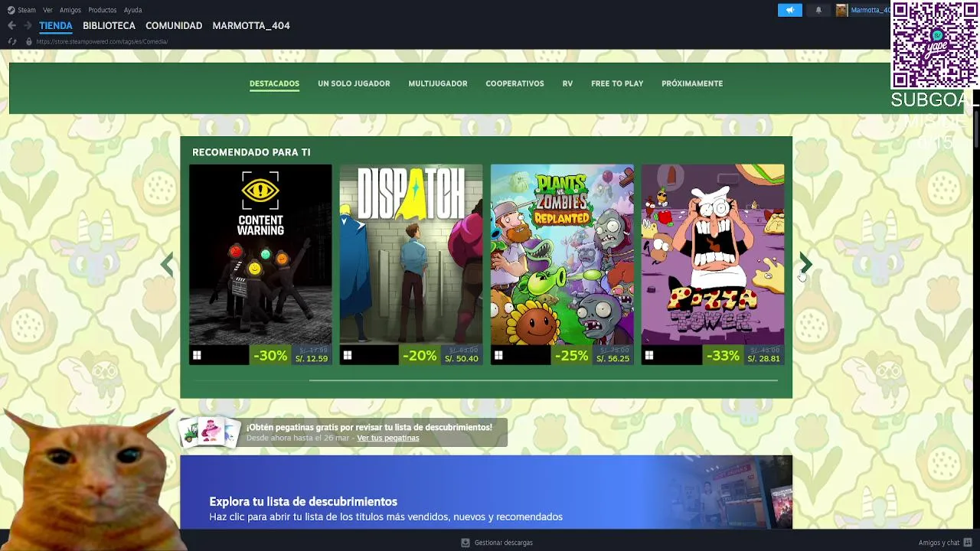
Task: Open the blue announcements megaphone button
Action: 790,10
